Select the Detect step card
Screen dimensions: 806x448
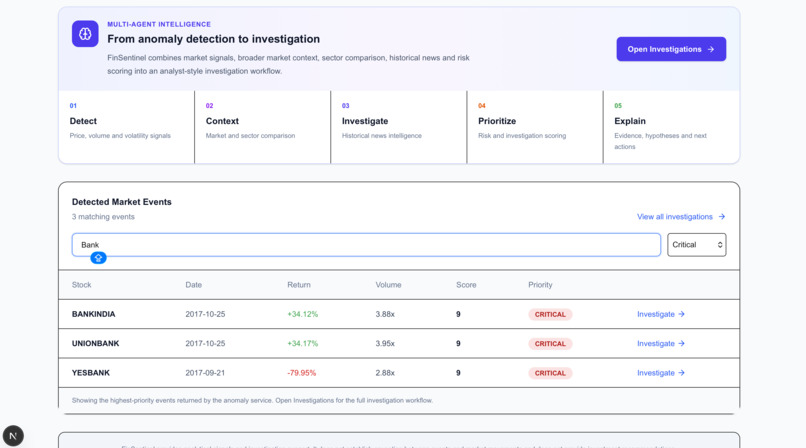tap(126, 127)
